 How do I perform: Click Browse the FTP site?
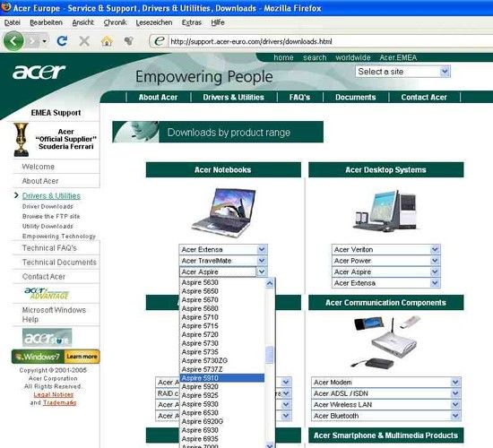pyautogui.click(x=51, y=216)
